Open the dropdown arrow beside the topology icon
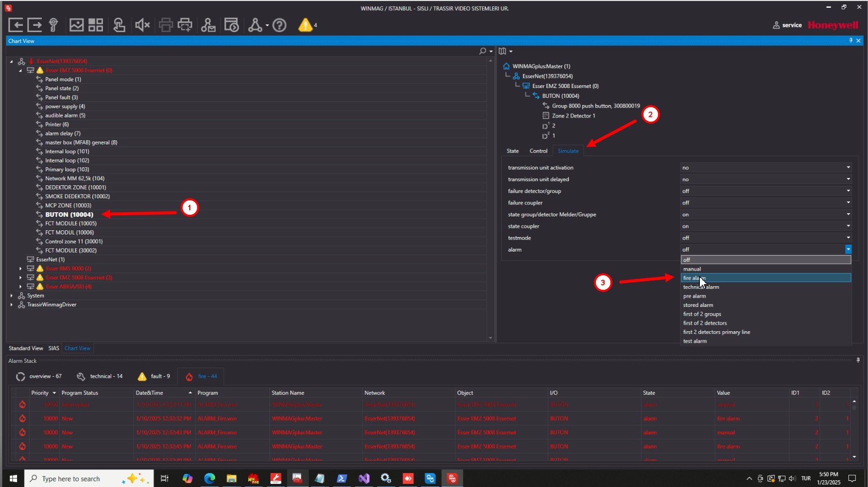868x487 pixels. [x=267, y=25]
